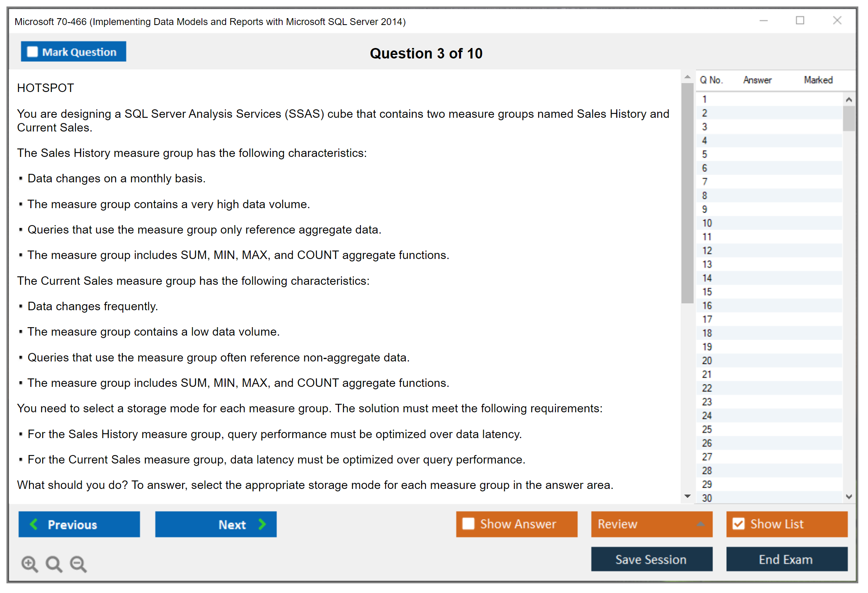Click the question list scroll-down arrow

coord(849,497)
